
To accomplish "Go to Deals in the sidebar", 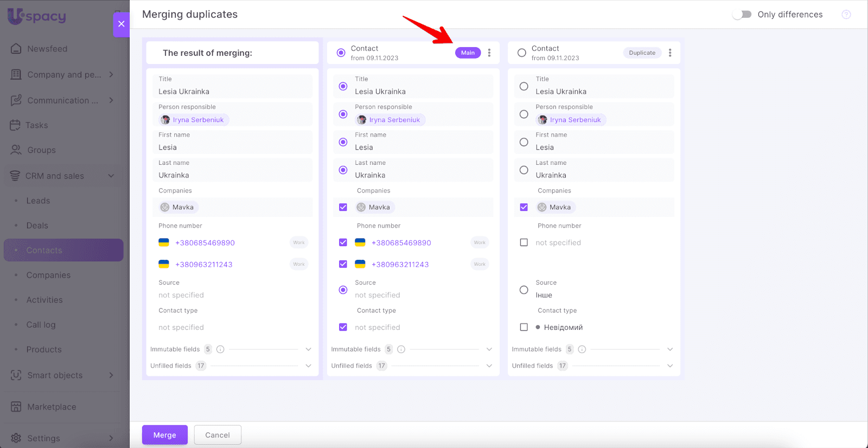I will [37, 226].
